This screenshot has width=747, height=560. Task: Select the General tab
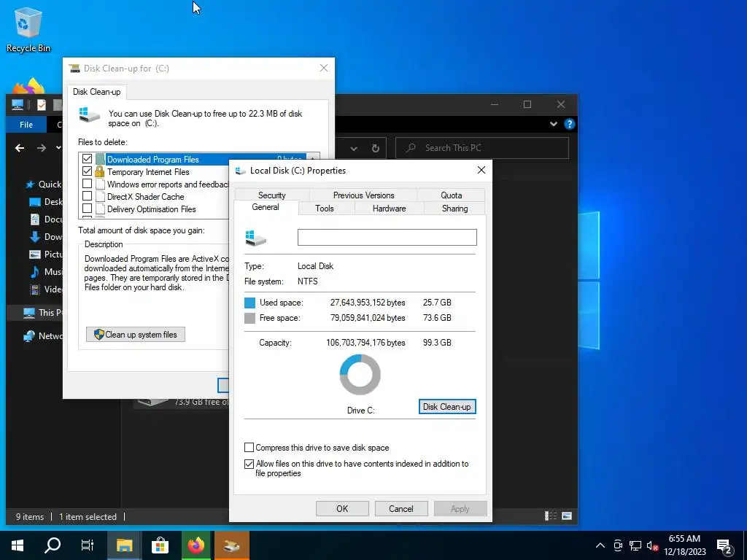(266, 207)
